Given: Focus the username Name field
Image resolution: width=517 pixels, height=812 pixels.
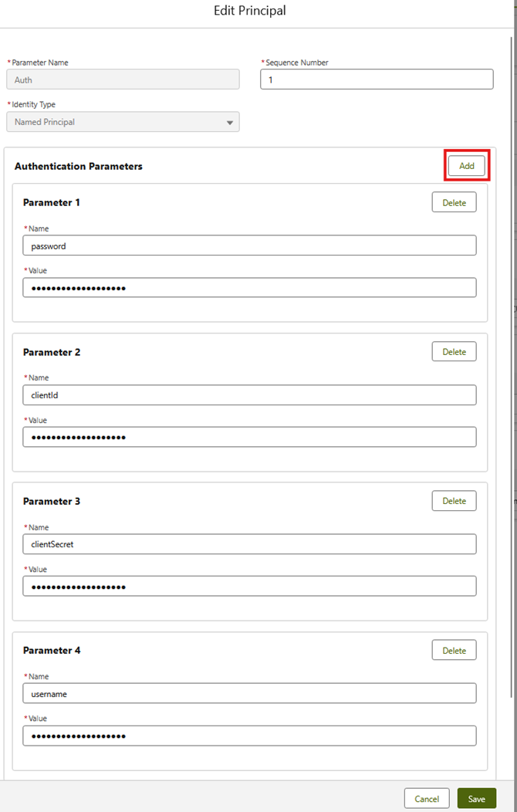Looking at the screenshot, I should tap(249, 694).
